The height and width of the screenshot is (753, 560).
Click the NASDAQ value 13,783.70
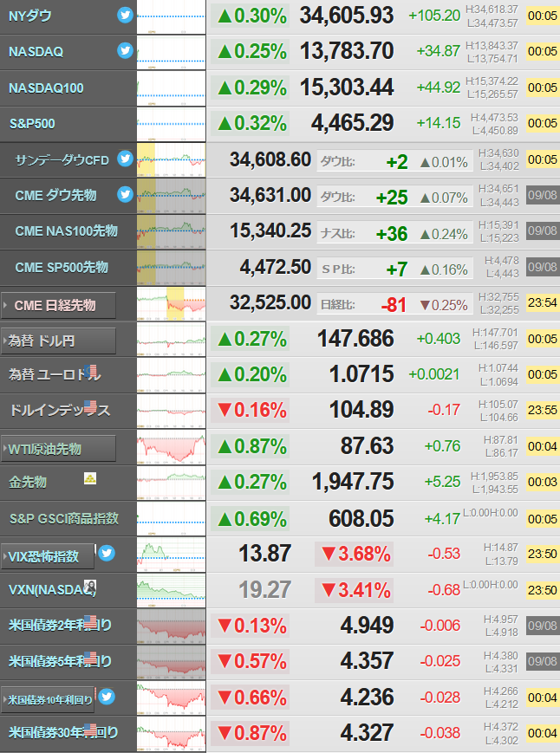[347, 51]
